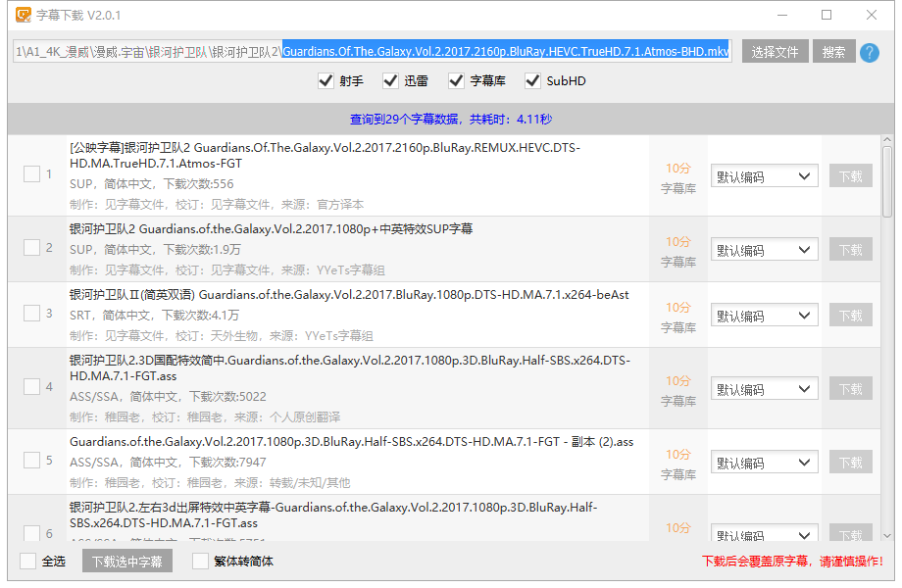Screen dimensions: 902x588
Task: Close the 字幕下载 window
Action: point(872,15)
